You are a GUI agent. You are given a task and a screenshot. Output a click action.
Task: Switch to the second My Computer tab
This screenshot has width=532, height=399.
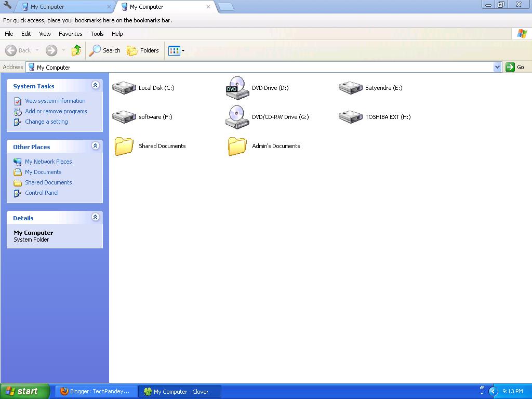point(165,7)
